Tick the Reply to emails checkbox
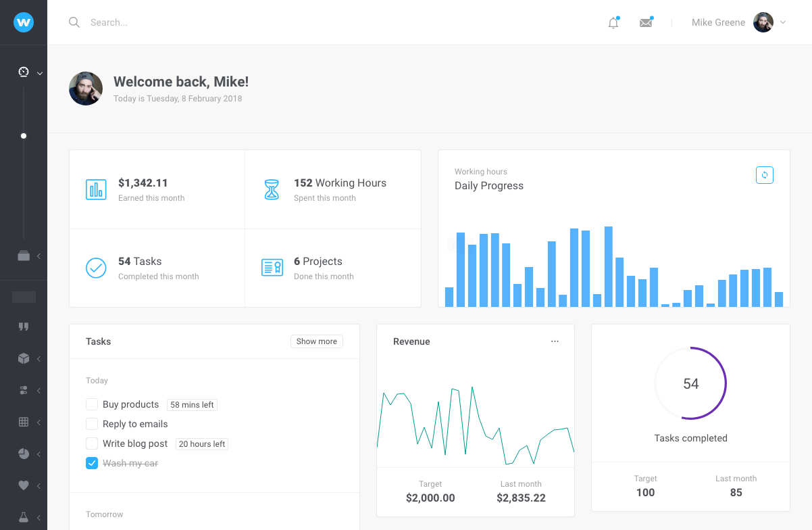The height and width of the screenshot is (530, 812). (x=92, y=424)
